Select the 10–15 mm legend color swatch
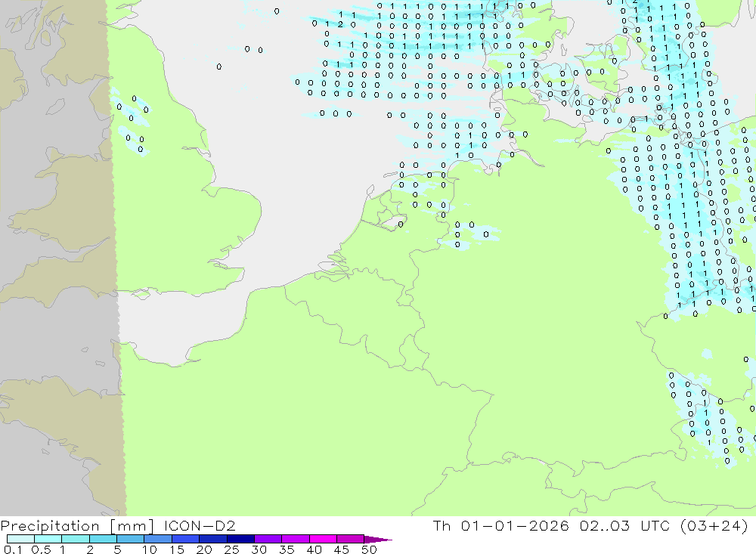756x554 pixels. pos(158,539)
